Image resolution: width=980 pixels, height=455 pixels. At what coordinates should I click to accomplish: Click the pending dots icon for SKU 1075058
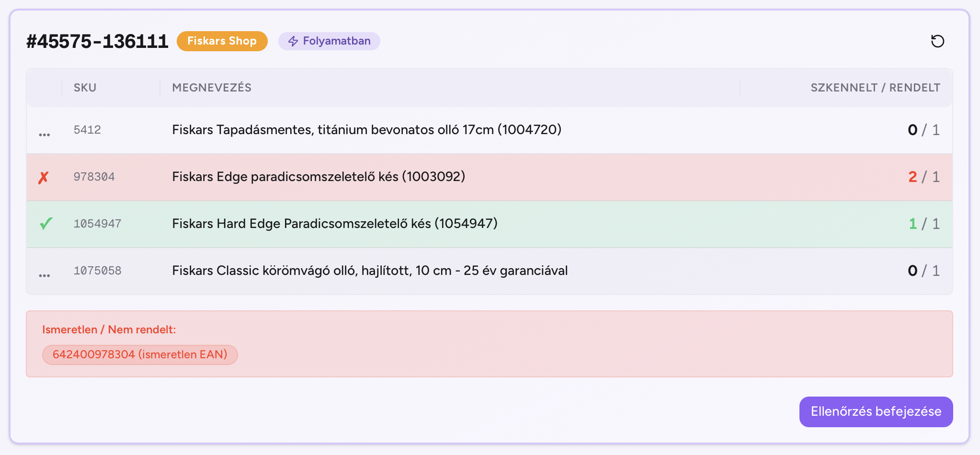tap(45, 275)
